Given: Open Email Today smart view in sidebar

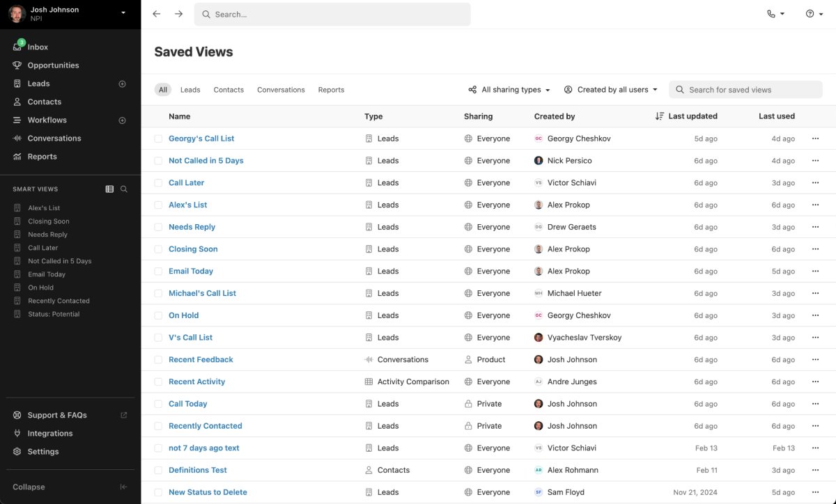Looking at the screenshot, I should point(47,274).
